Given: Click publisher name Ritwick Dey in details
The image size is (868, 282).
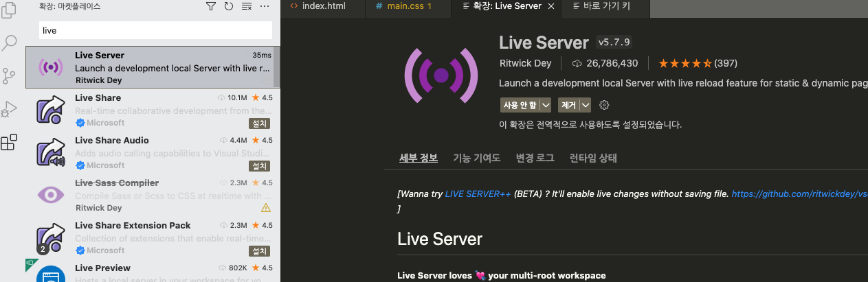Looking at the screenshot, I should [527, 64].
